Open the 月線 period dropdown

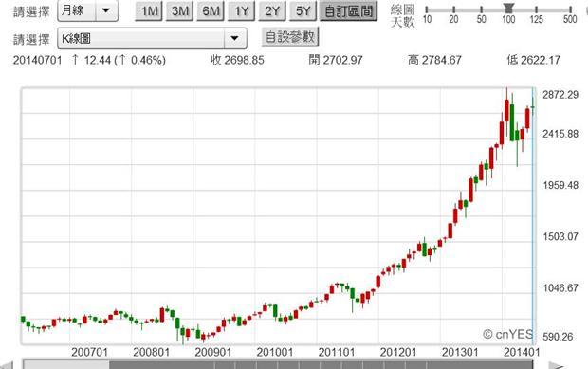[x=88, y=10]
